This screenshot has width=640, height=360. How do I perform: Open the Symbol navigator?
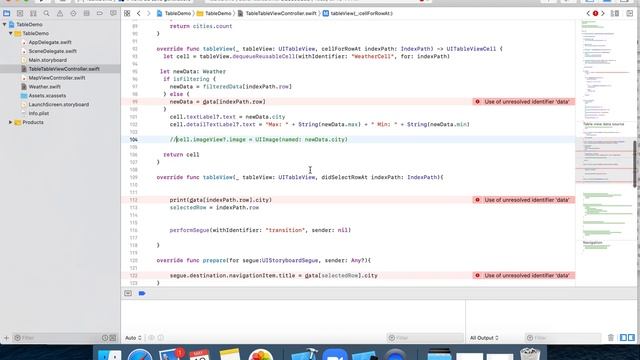(x=33, y=13)
